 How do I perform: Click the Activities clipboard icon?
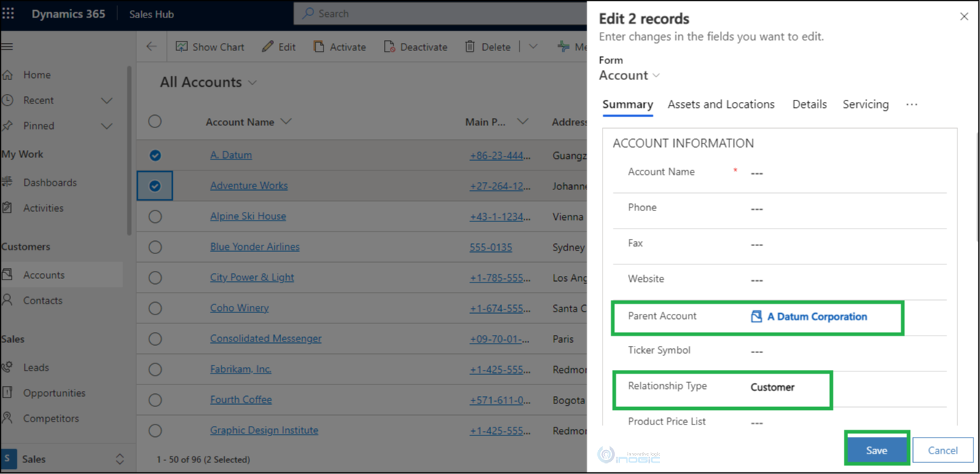point(8,208)
